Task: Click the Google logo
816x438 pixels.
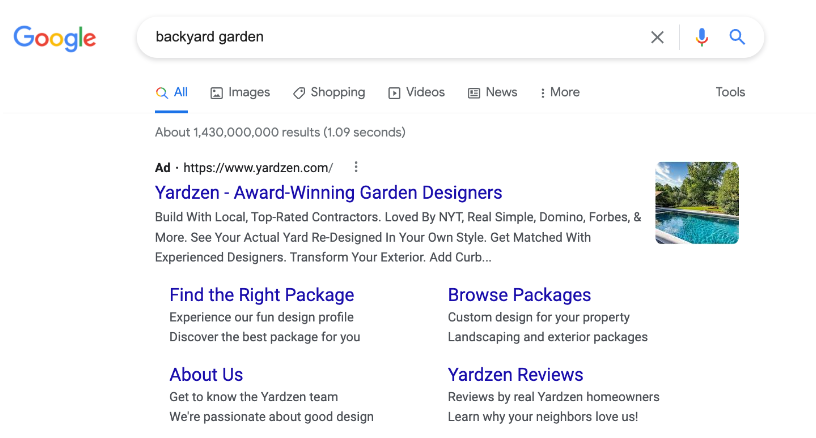Action: click(x=55, y=38)
